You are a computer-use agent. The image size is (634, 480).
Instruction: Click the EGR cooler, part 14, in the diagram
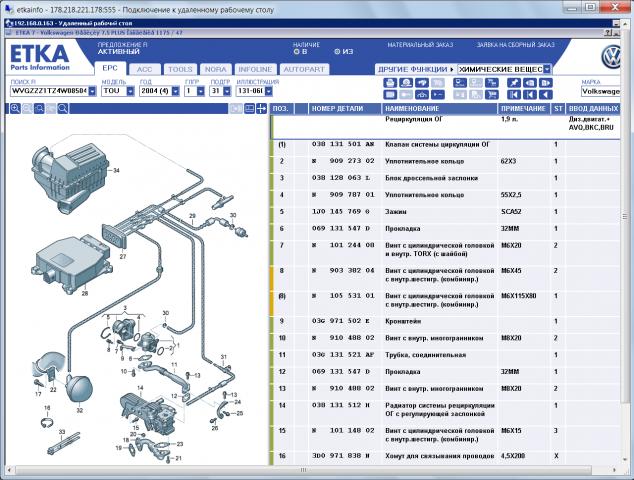point(148,413)
